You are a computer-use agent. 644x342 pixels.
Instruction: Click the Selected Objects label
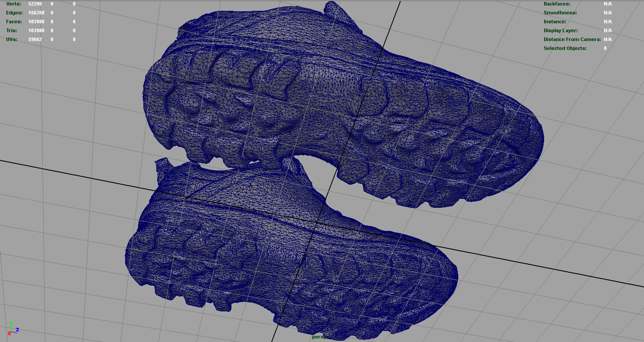click(x=565, y=48)
